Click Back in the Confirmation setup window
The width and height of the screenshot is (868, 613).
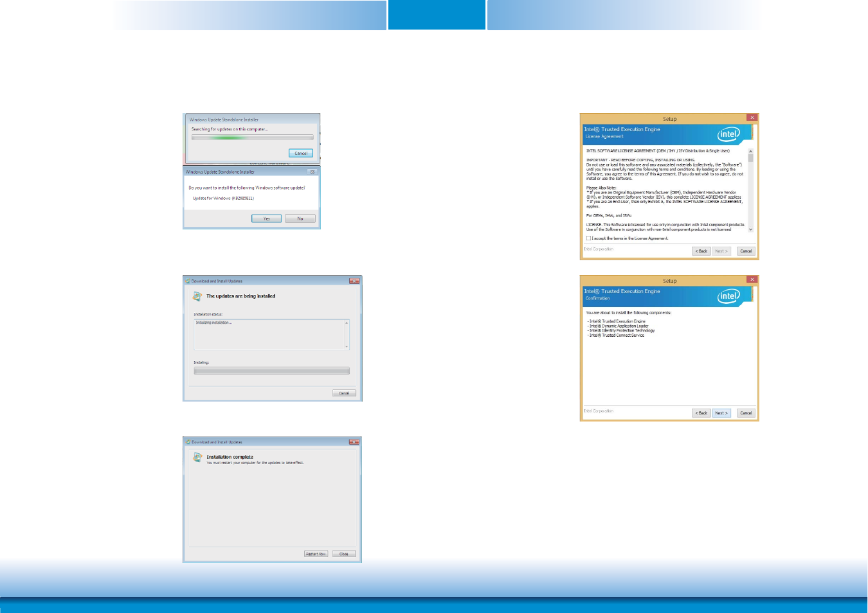[x=701, y=413]
